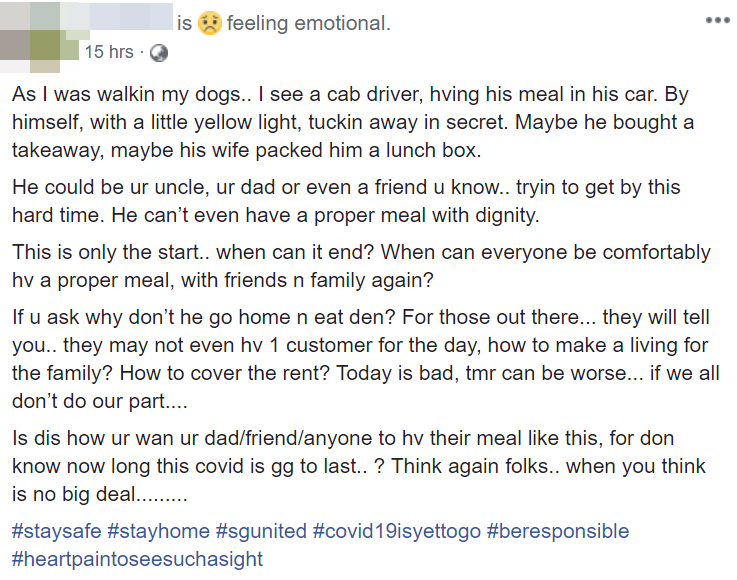This screenshot has height=580, width=737.
Task: Open the #staysafe hashtag
Action: pyautogui.click(x=57, y=531)
